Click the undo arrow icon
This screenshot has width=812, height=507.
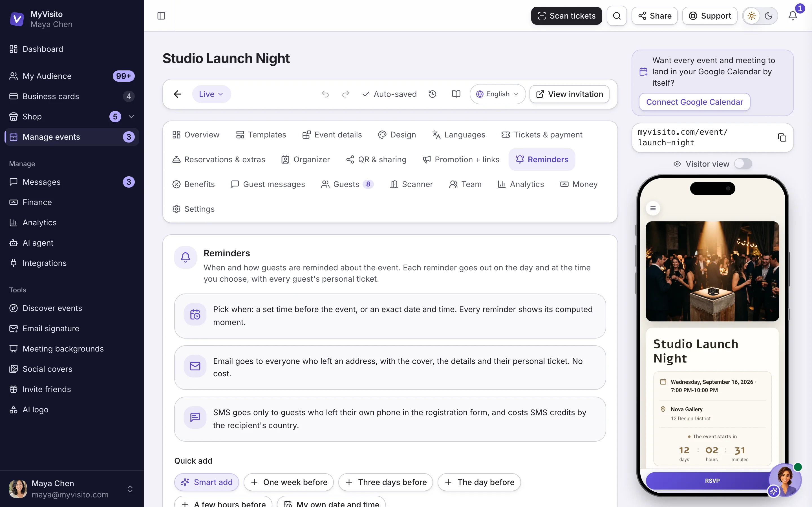[325, 94]
